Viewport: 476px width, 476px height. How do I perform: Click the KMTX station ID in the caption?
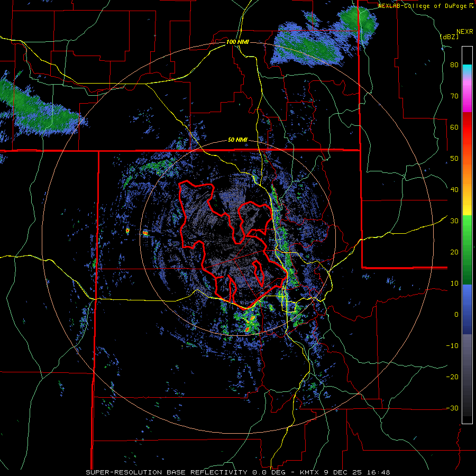click(309, 472)
